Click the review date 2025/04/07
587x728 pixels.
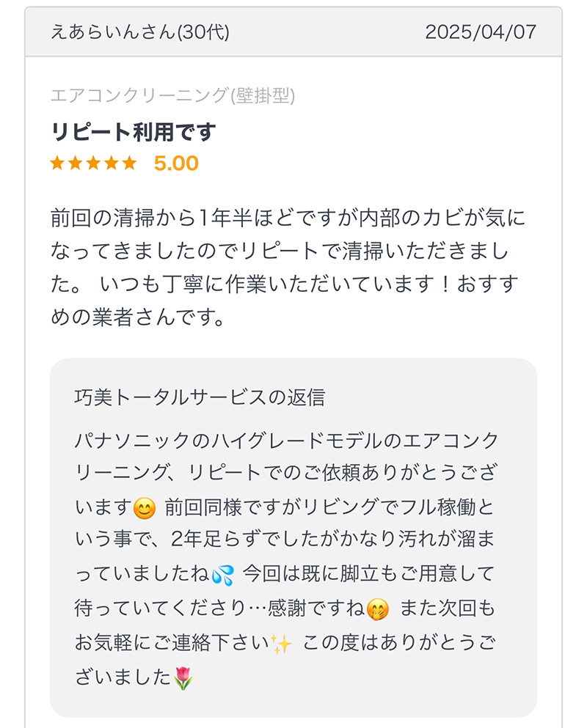tap(481, 32)
